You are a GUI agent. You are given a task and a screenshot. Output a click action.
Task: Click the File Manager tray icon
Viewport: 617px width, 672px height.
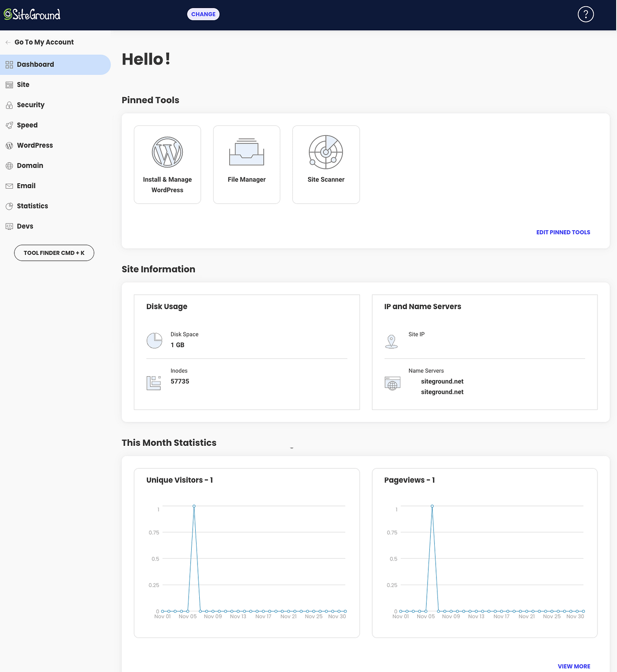coord(247,152)
